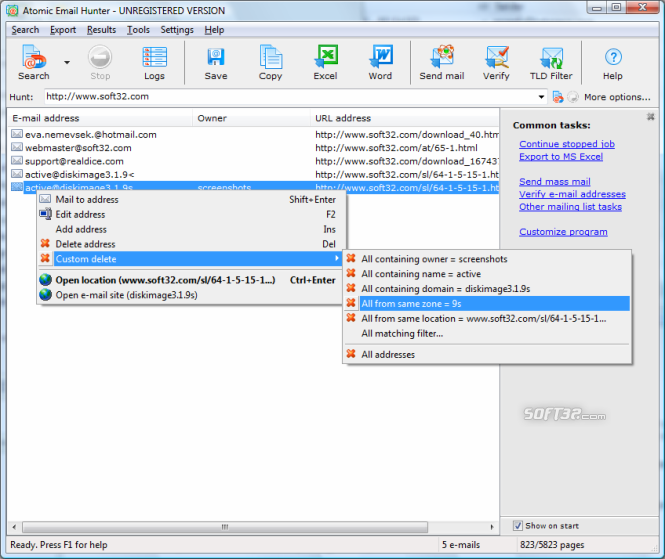Open the Search menu

click(25, 30)
